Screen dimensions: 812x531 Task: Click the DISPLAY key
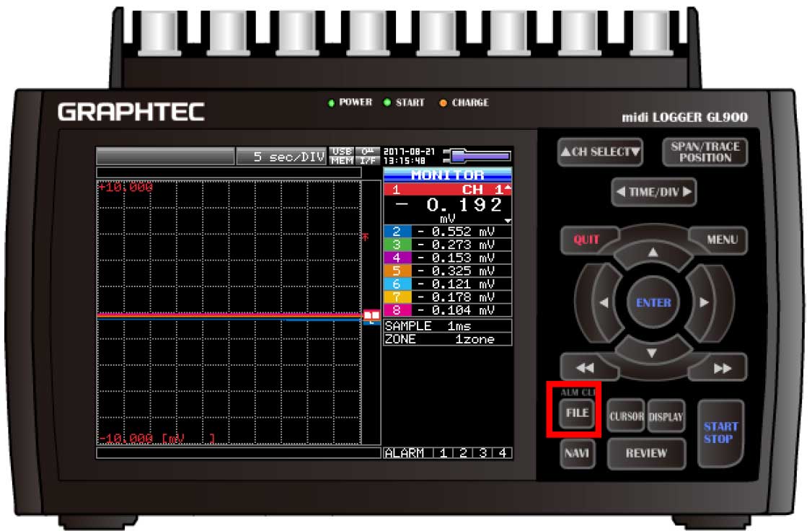(666, 416)
